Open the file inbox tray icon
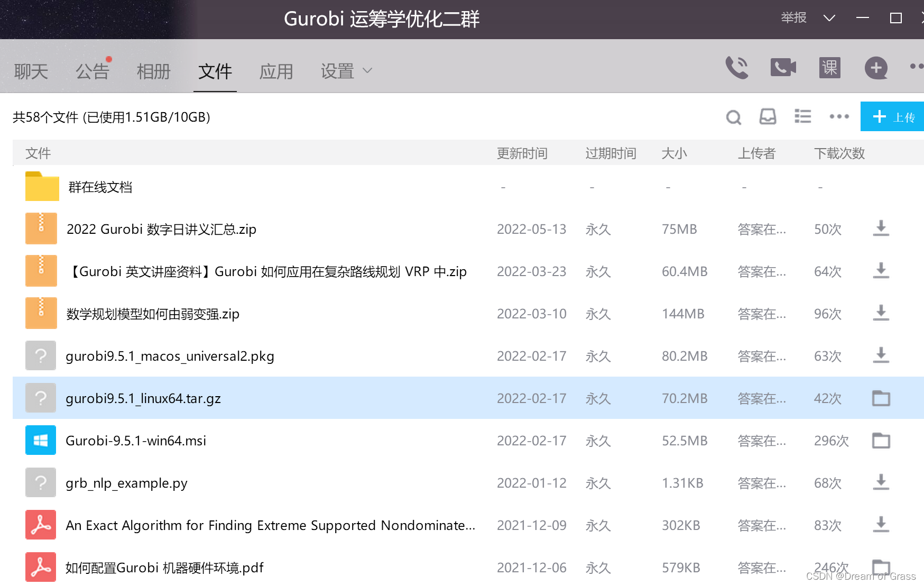Image resolution: width=924 pixels, height=585 pixels. pos(768,116)
